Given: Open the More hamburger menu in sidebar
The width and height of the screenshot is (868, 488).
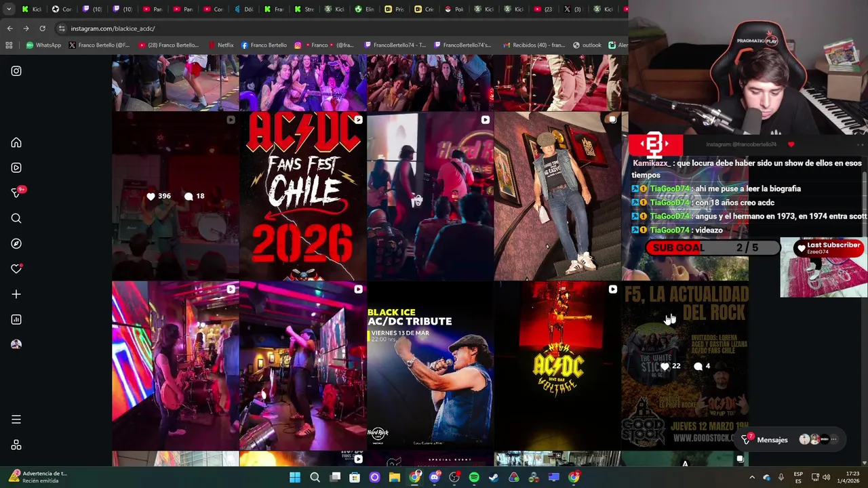Looking at the screenshot, I should click(x=16, y=420).
